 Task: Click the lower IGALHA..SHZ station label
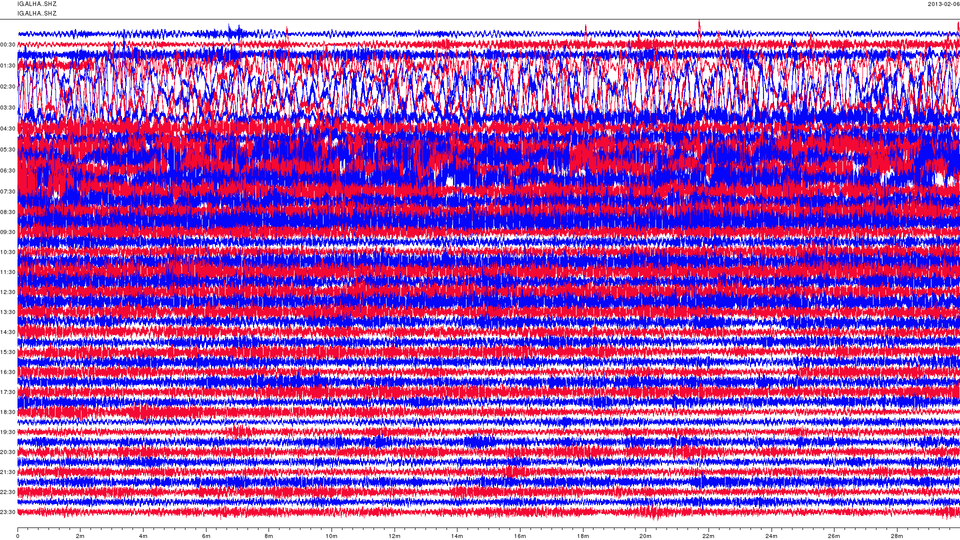click(37, 12)
